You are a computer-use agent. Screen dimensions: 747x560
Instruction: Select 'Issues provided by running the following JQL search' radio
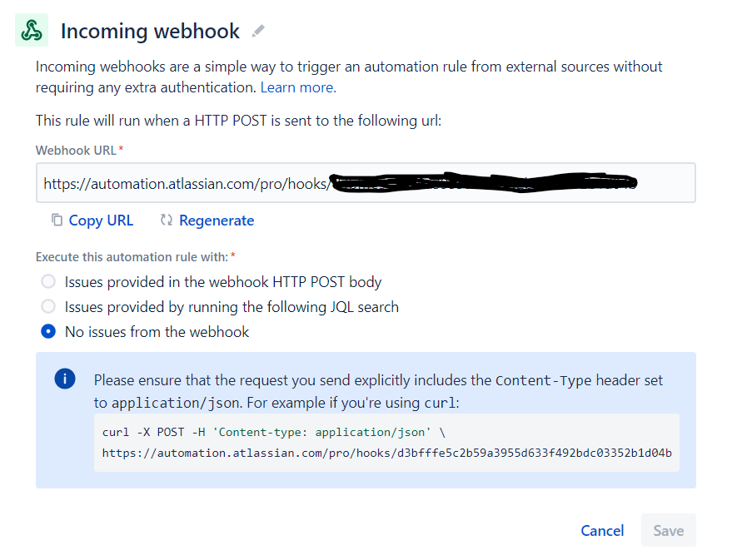point(48,306)
